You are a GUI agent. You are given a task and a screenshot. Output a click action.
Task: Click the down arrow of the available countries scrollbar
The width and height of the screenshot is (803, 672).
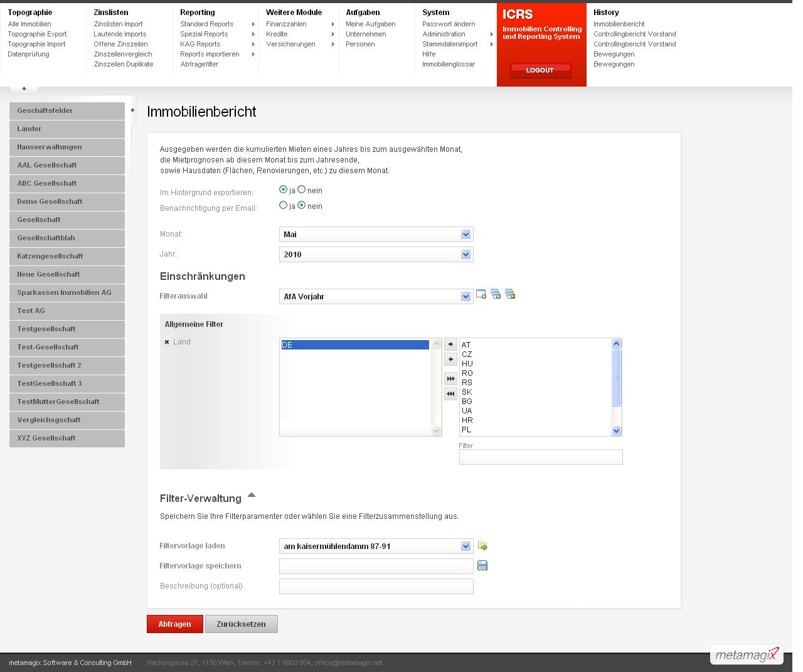point(616,431)
